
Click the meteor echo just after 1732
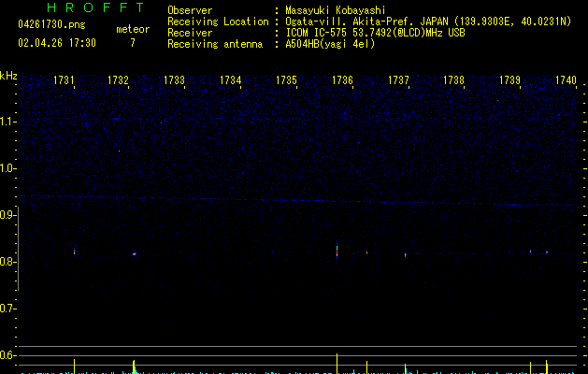pos(135,254)
